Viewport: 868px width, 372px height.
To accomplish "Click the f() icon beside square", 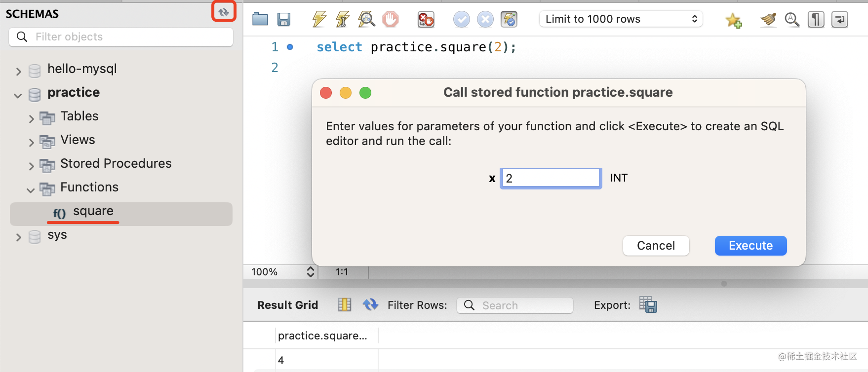I will (60, 213).
